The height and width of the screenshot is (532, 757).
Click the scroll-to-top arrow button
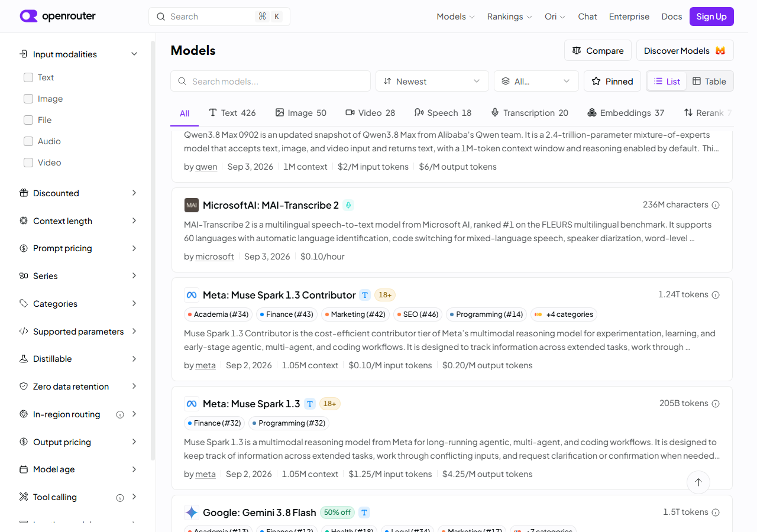pos(698,482)
